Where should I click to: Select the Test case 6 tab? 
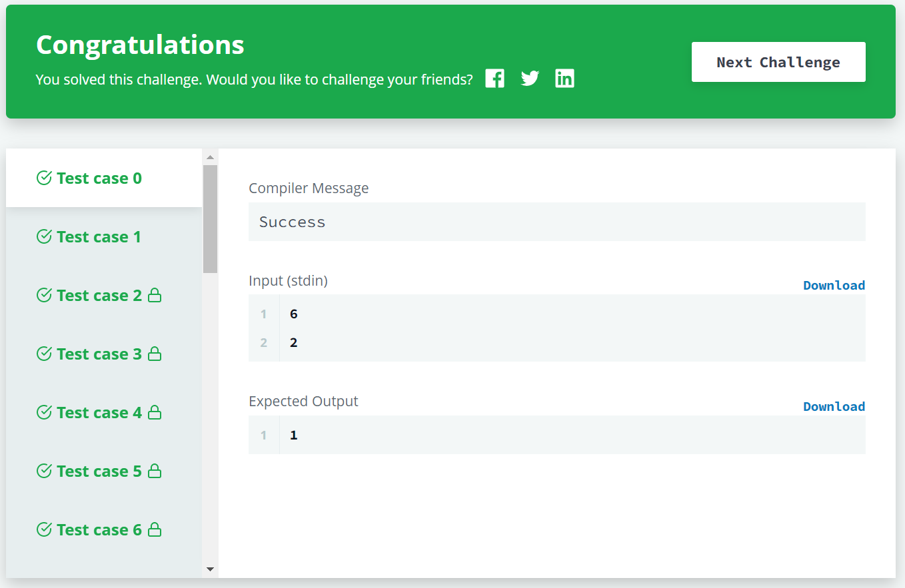click(104, 529)
